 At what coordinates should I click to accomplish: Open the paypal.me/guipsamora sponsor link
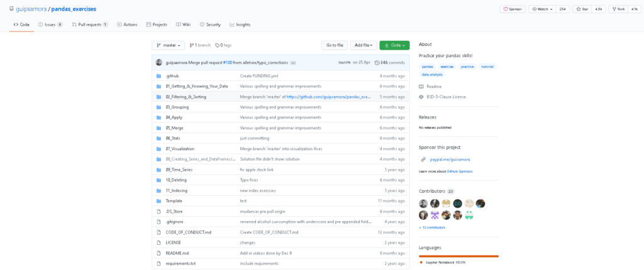click(449, 159)
